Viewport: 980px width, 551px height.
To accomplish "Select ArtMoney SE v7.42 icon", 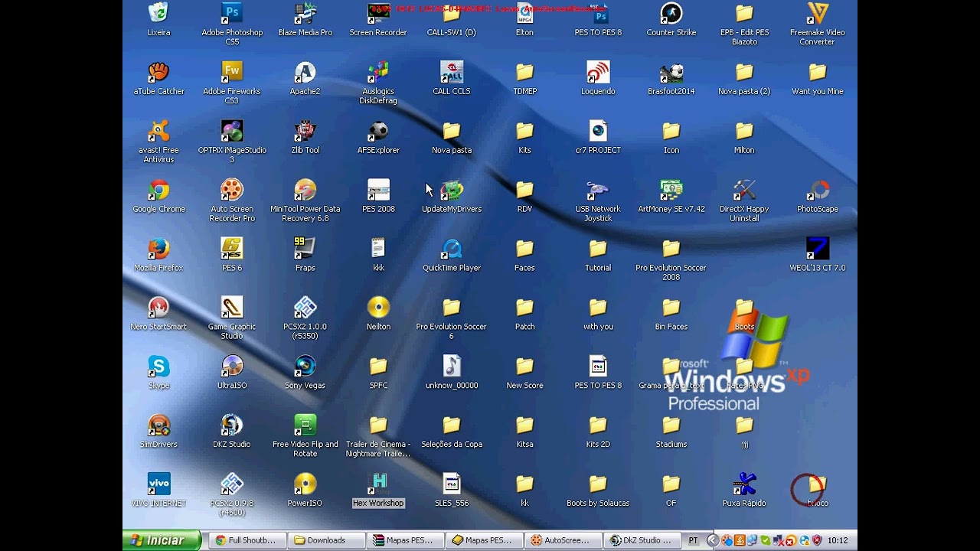I will (671, 190).
